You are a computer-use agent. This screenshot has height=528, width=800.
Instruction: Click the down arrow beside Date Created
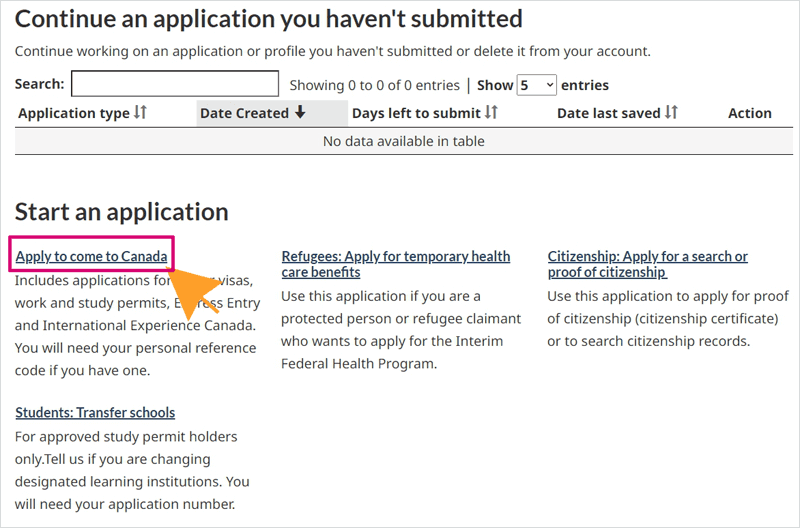299,113
